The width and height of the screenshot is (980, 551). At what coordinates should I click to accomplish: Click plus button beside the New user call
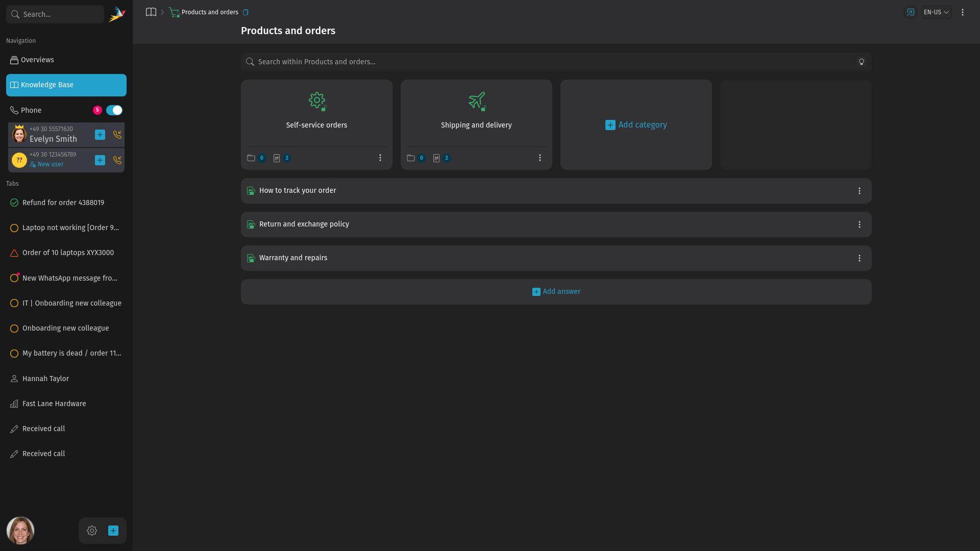coord(100,160)
